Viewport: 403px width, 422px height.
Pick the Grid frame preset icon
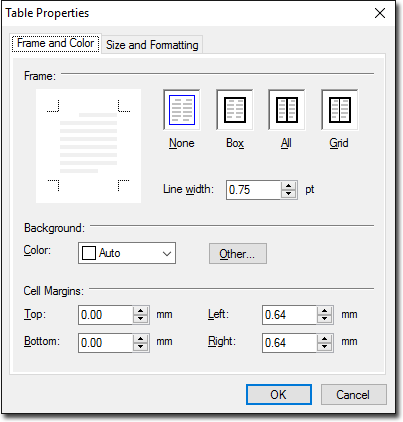tap(340, 110)
